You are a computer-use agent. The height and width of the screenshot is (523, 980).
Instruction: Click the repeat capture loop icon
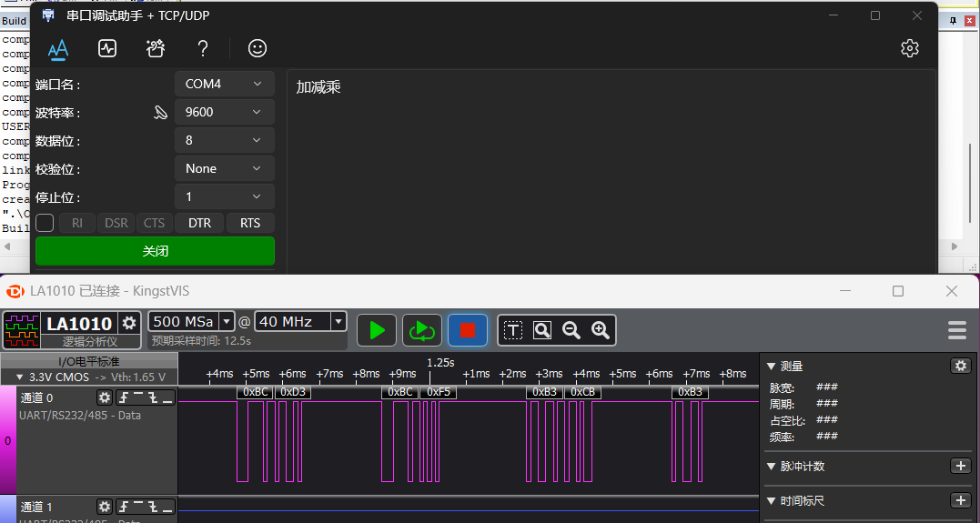pyautogui.click(x=422, y=330)
